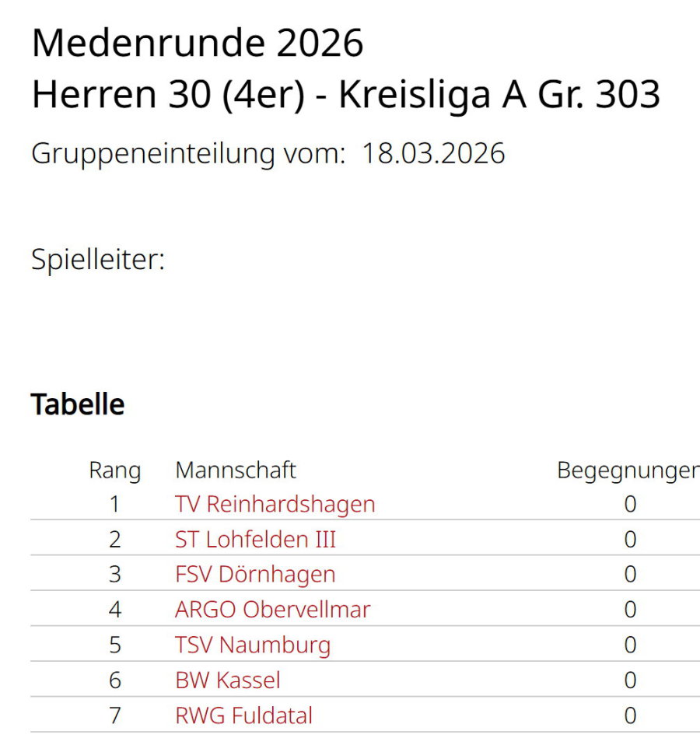Click Begegnungen value for TV Reinhardshagen
This screenshot has width=700, height=745.
[x=630, y=504]
